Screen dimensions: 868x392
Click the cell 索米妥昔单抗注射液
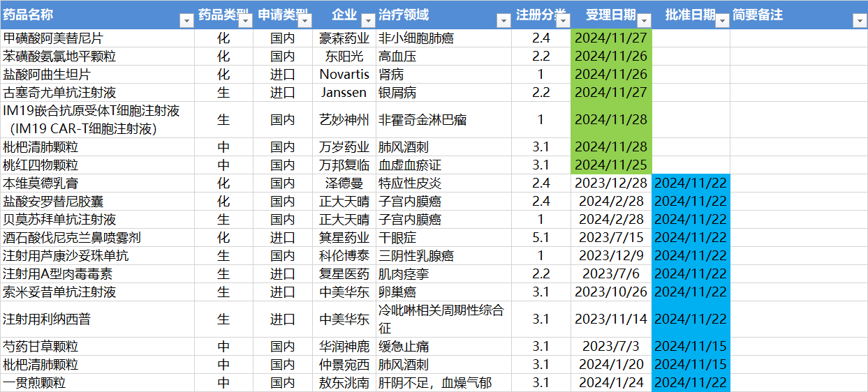(97, 292)
